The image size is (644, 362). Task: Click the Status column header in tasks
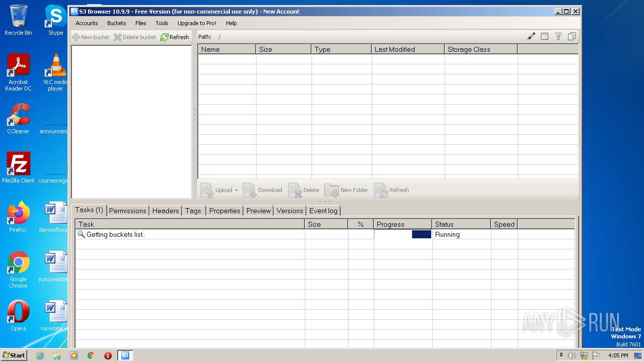[461, 224]
